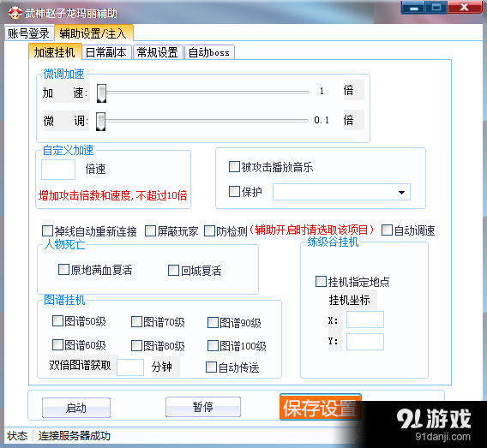The height and width of the screenshot is (448, 487).
Task: Go to 账号登录 tab
Action: (x=28, y=33)
